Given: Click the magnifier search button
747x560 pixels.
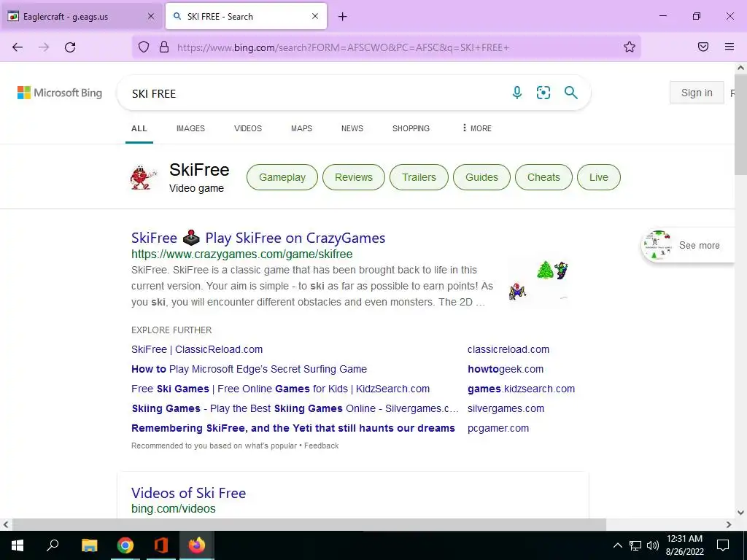Looking at the screenshot, I should [x=570, y=93].
